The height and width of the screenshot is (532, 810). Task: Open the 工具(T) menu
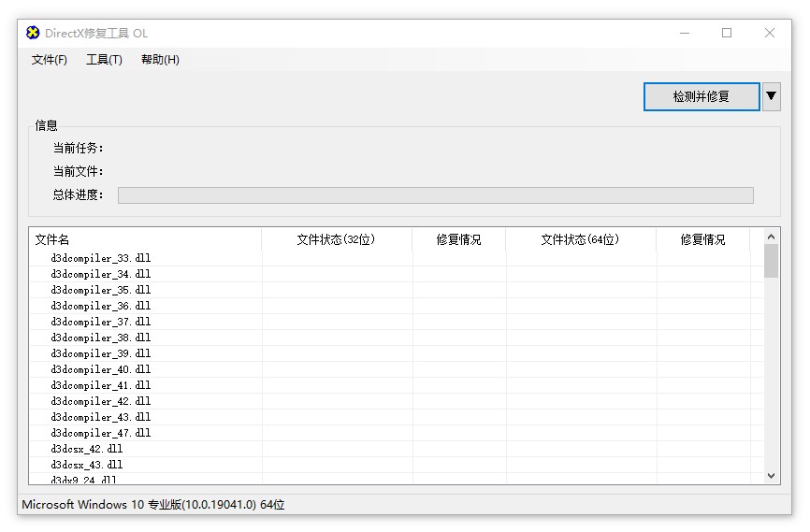pyautogui.click(x=104, y=60)
